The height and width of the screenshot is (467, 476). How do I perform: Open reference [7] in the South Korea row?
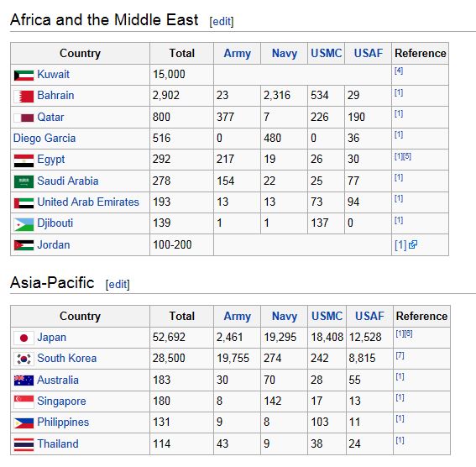(x=400, y=355)
